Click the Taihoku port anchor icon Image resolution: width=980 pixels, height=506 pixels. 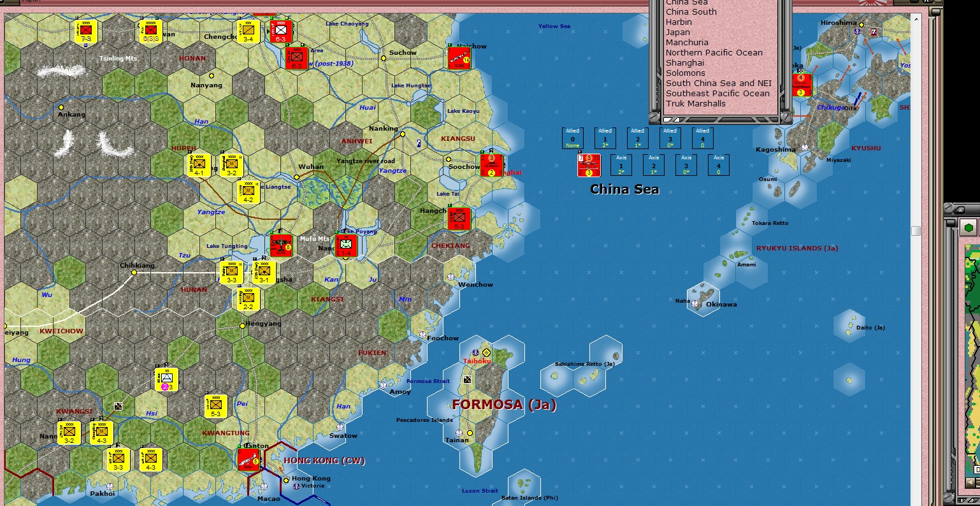(475, 352)
